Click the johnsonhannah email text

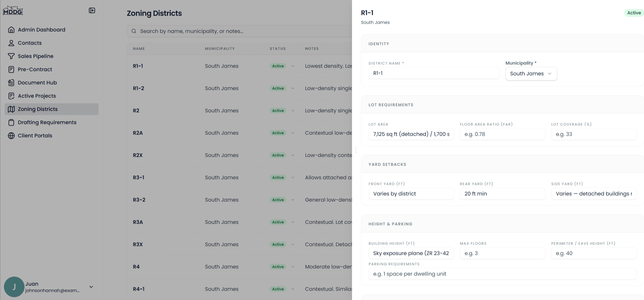tap(52, 290)
